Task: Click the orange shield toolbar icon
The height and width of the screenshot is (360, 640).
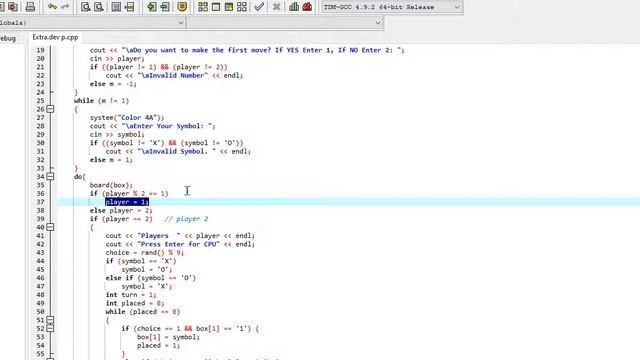Action: [x=182, y=7]
